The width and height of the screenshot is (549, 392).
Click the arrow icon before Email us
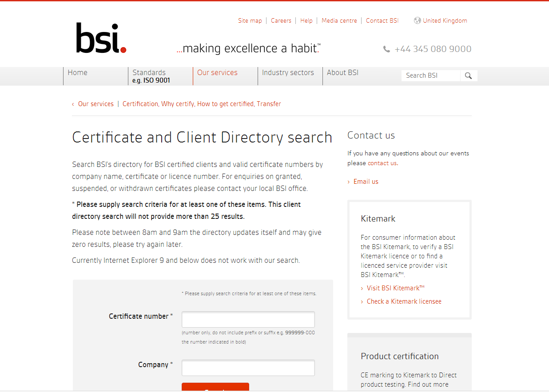click(349, 181)
